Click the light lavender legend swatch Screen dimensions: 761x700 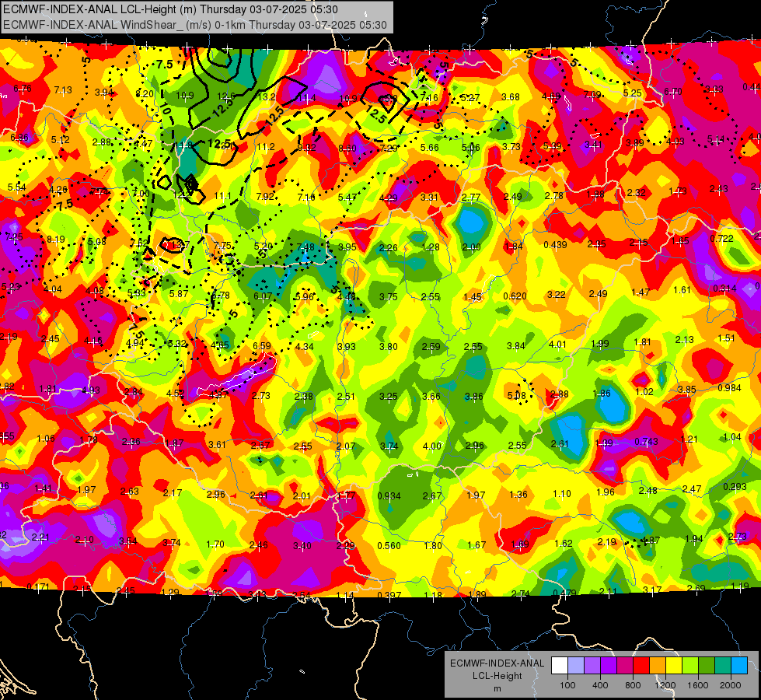(x=576, y=666)
